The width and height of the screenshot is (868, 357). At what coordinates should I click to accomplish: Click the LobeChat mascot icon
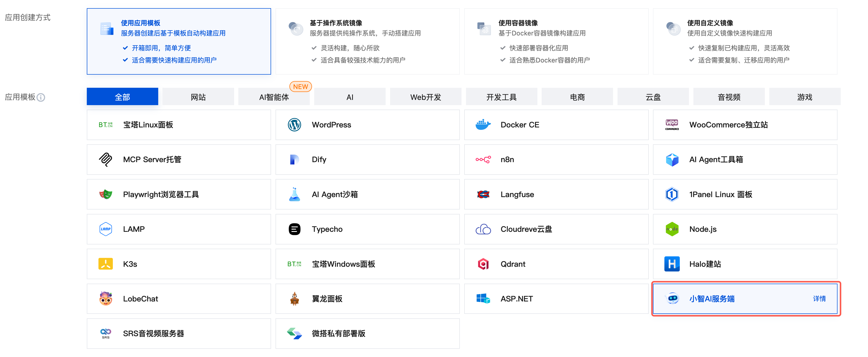point(105,299)
